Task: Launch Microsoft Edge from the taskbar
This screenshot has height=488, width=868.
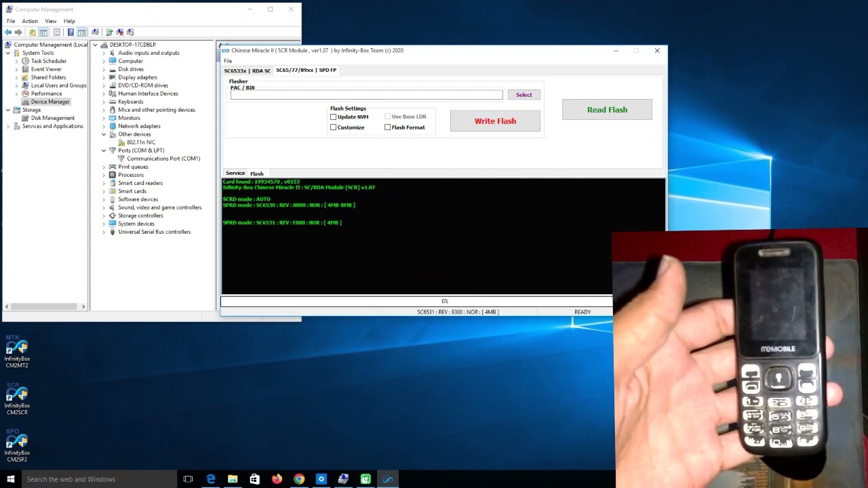Action: [211, 479]
